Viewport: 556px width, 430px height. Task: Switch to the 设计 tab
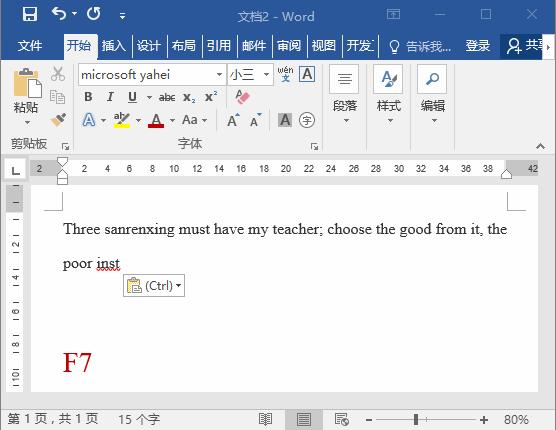(149, 46)
